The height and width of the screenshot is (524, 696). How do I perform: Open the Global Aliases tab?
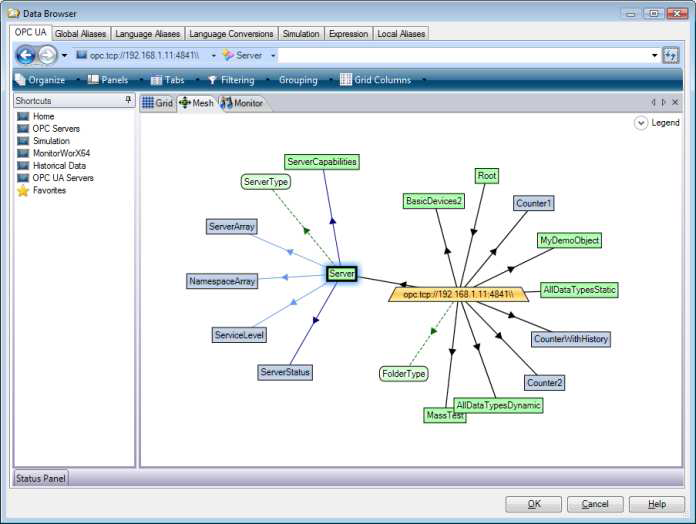click(80, 34)
